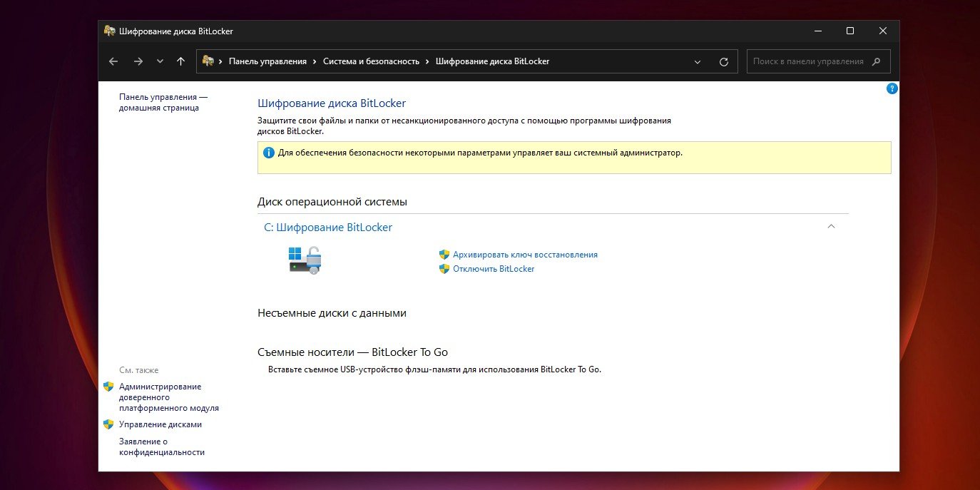Viewport: 980px width, 490px height.
Task: Open Архивировать ключ восстановления
Action: tap(526, 254)
